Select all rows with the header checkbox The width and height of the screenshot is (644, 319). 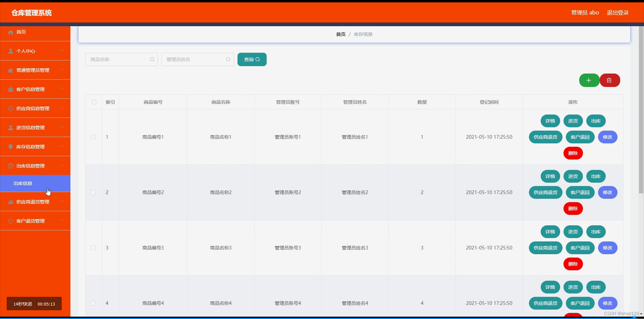pos(94,102)
